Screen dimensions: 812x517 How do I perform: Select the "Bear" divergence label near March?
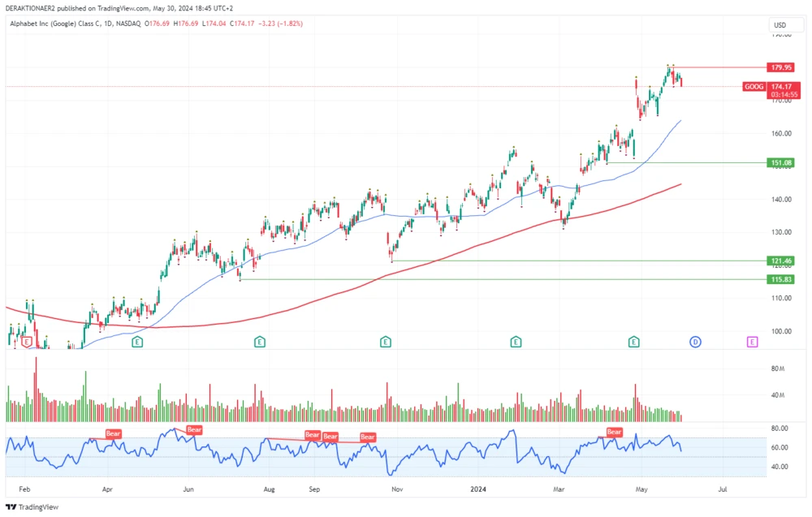[614, 432]
